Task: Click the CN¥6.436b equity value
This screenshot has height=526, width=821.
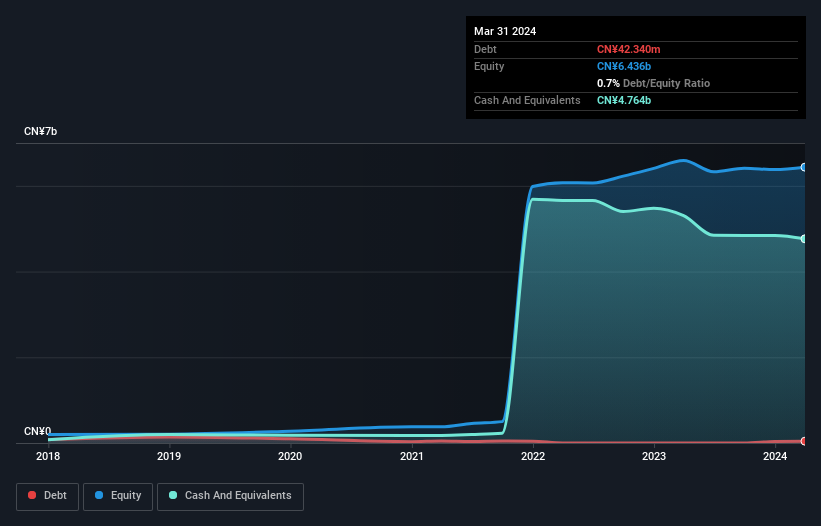Action: click(624, 66)
